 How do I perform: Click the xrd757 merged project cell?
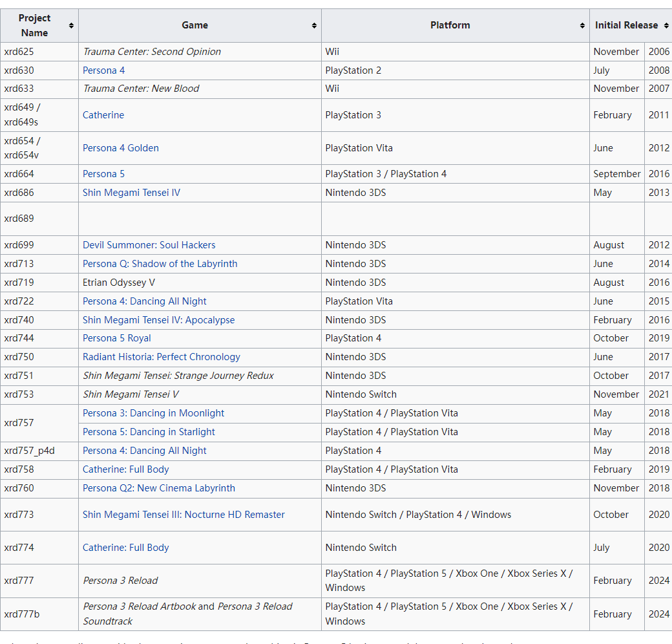coord(39,423)
